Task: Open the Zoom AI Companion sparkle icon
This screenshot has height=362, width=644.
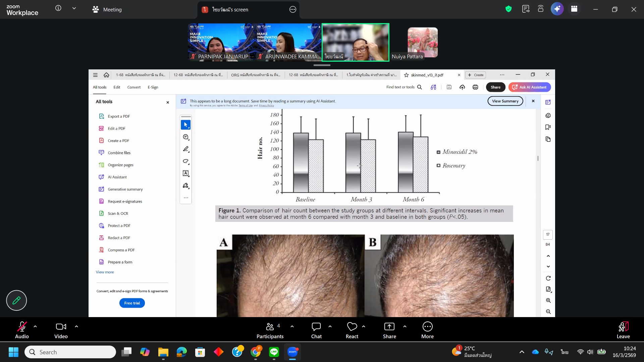Action: coord(557,9)
